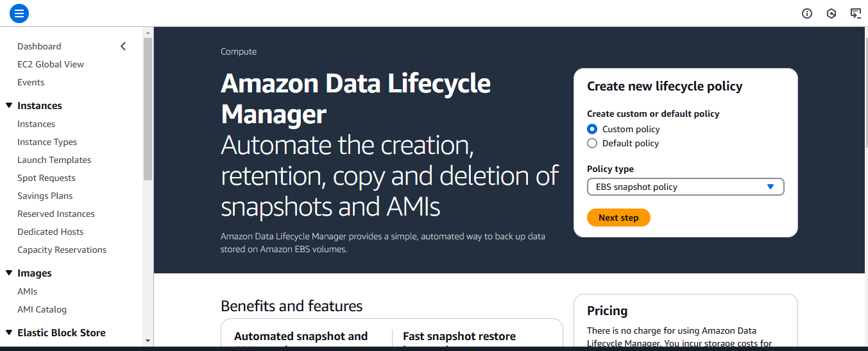Launch the CloudShell terminal icon
This screenshot has width=868, height=351.
855,13
